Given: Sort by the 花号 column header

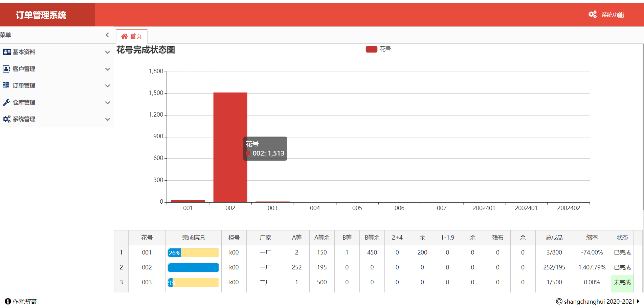Looking at the screenshot, I should click(x=147, y=238).
